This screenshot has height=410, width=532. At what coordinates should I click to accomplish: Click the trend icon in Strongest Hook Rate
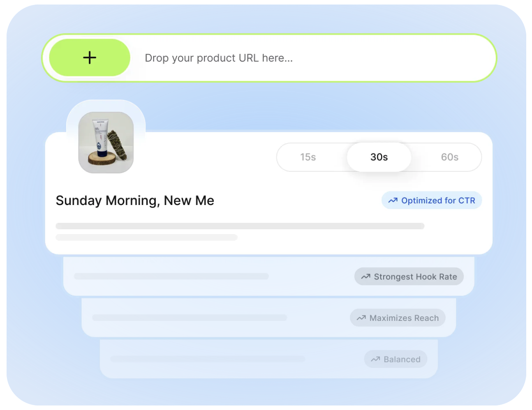(x=365, y=277)
